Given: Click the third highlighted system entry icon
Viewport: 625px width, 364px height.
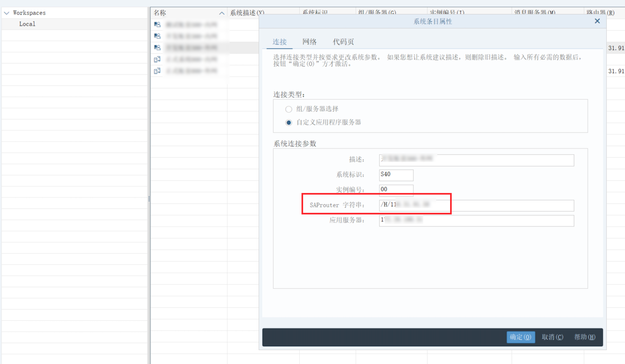Looking at the screenshot, I should (157, 47).
